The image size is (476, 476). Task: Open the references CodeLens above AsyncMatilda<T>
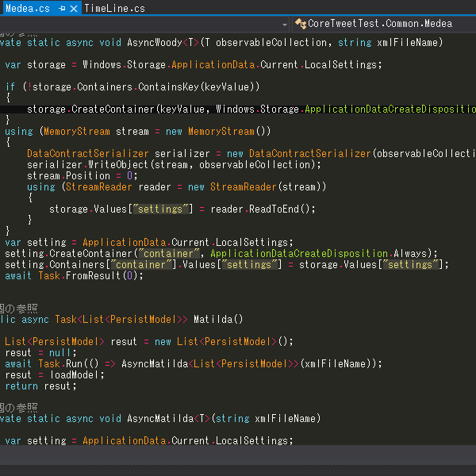tap(19, 408)
